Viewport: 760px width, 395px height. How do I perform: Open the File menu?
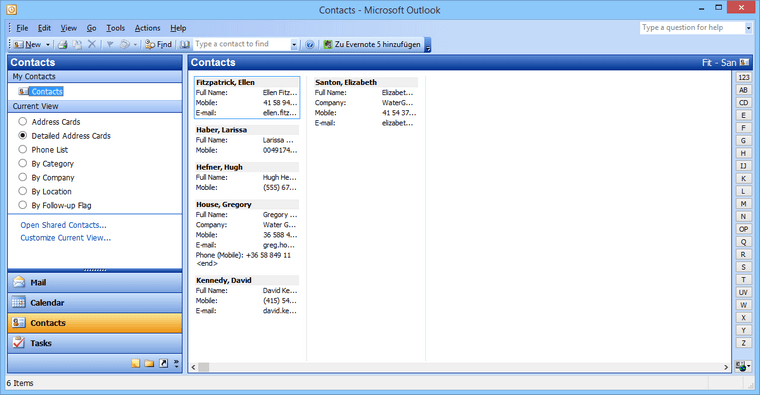pos(22,28)
